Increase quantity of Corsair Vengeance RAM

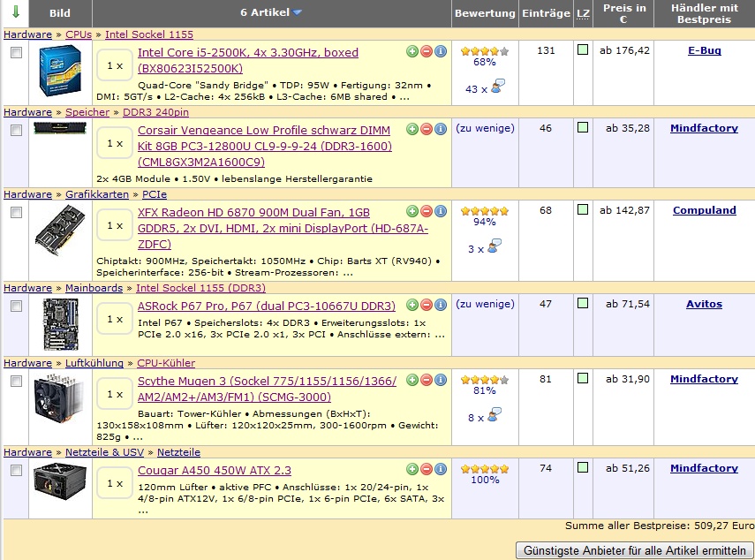point(412,129)
